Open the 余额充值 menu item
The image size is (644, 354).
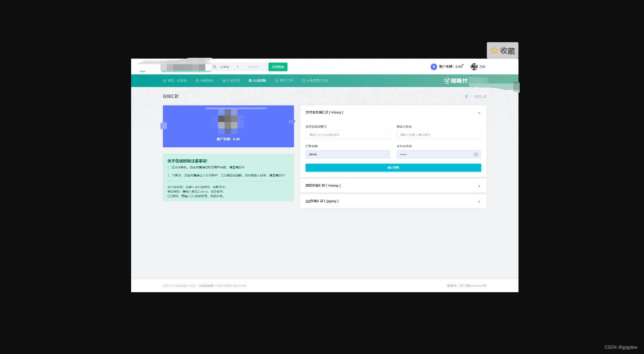coord(205,81)
